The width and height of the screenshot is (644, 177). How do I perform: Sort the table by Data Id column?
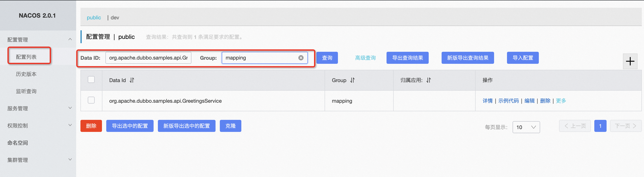[132, 80]
